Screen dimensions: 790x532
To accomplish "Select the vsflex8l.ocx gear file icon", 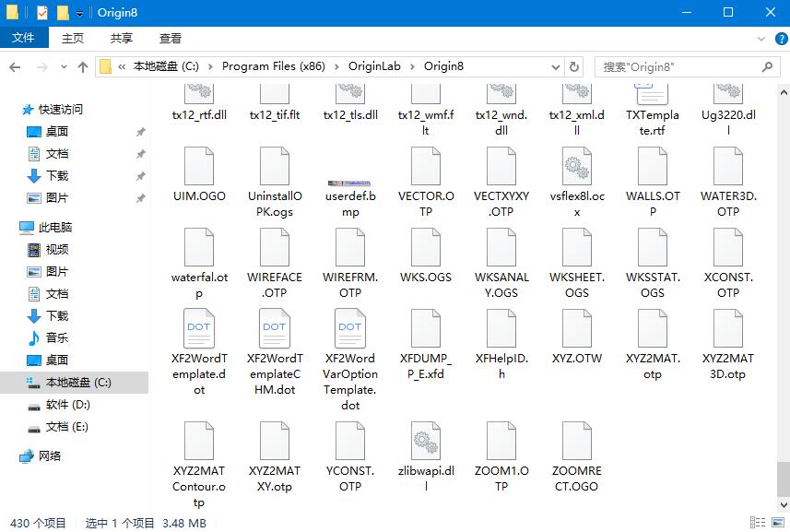I will pyautogui.click(x=577, y=166).
